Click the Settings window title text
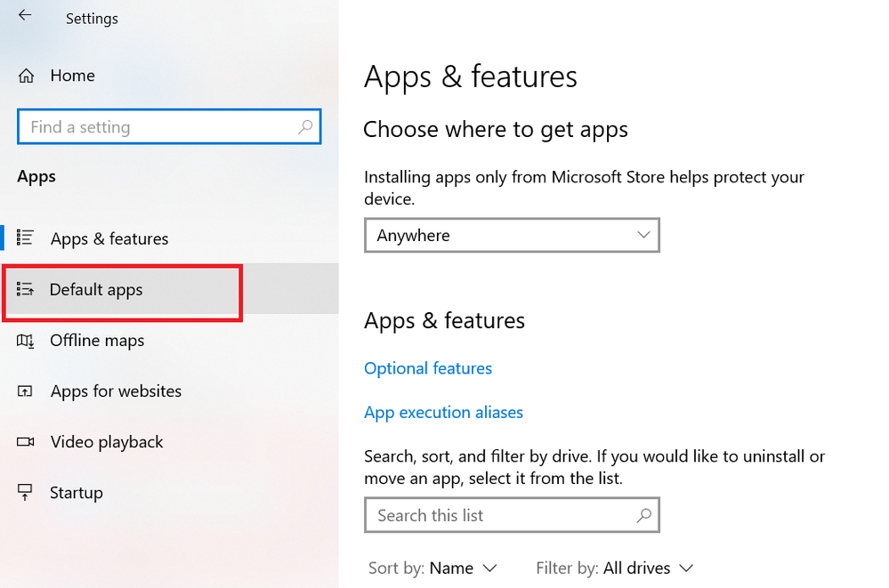 [x=92, y=19]
